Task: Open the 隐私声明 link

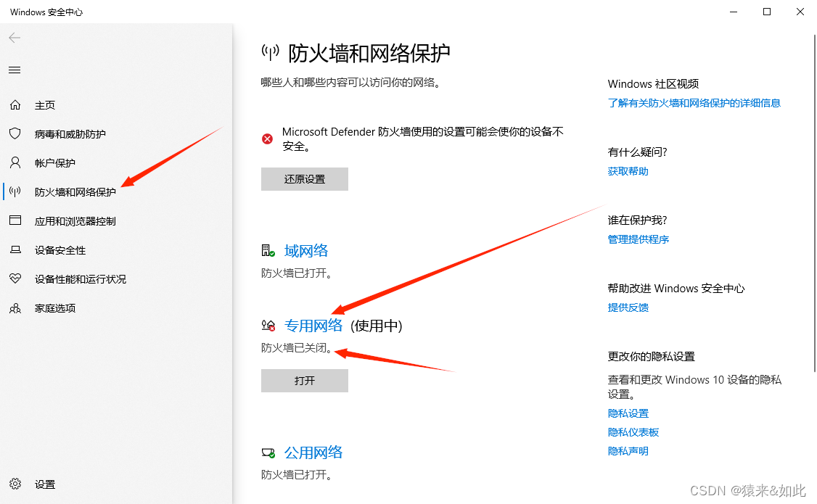Action: coord(628,451)
